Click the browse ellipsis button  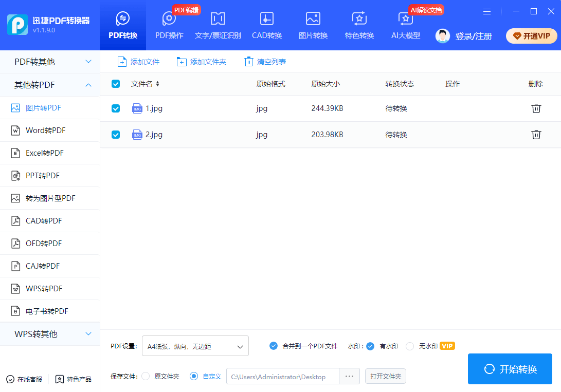pos(350,376)
